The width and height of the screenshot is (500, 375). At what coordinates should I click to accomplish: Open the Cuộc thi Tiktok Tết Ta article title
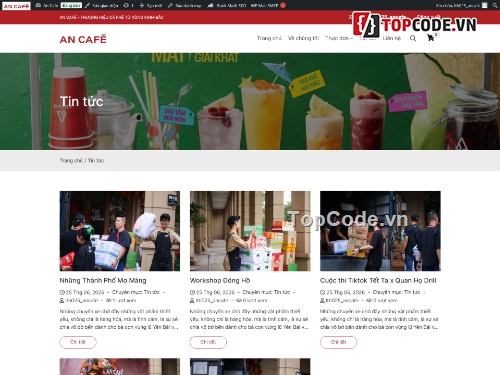378,281
